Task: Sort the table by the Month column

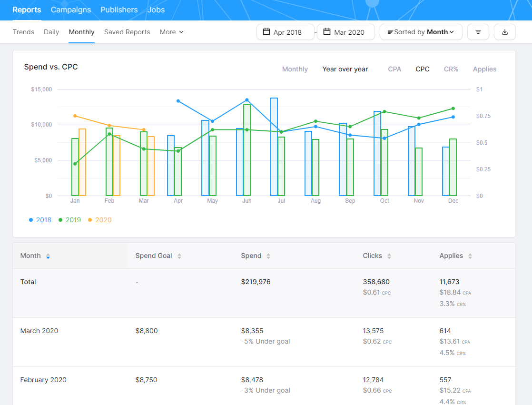Action: coord(48,256)
